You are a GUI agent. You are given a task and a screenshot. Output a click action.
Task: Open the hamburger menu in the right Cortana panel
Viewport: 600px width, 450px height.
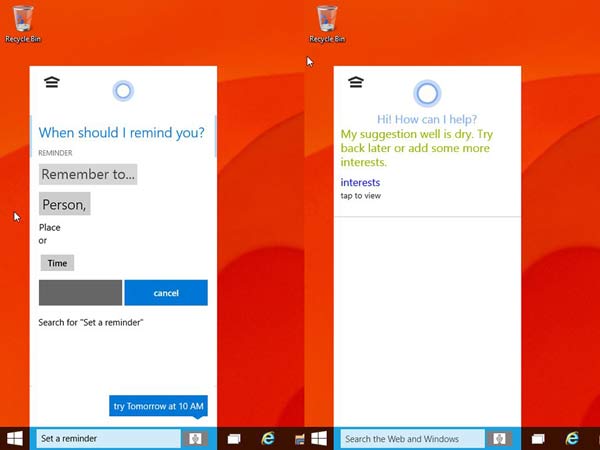click(356, 82)
